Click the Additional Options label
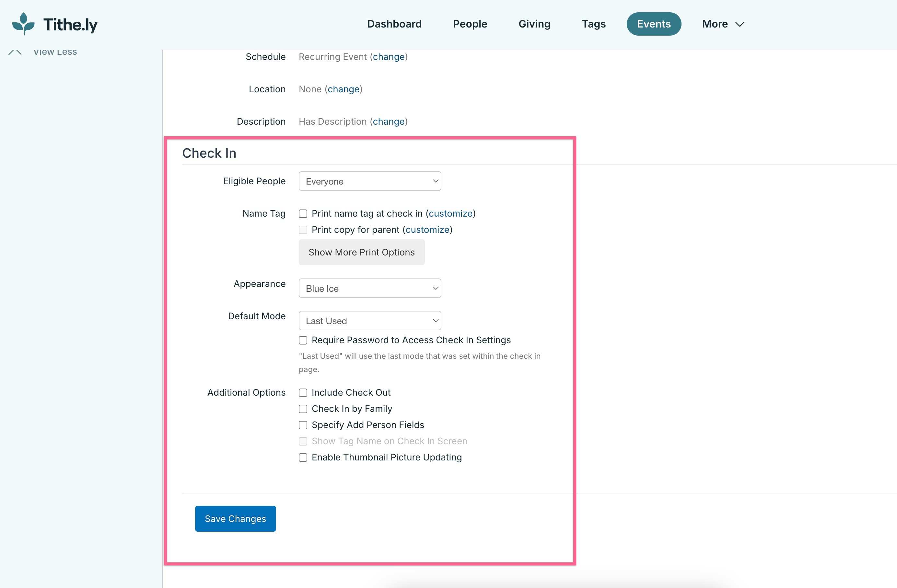The height and width of the screenshot is (588, 897). pyautogui.click(x=247, y=392)
